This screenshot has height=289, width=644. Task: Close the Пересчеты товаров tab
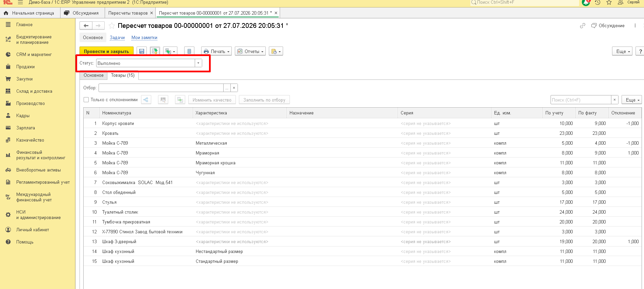(152, 13)
